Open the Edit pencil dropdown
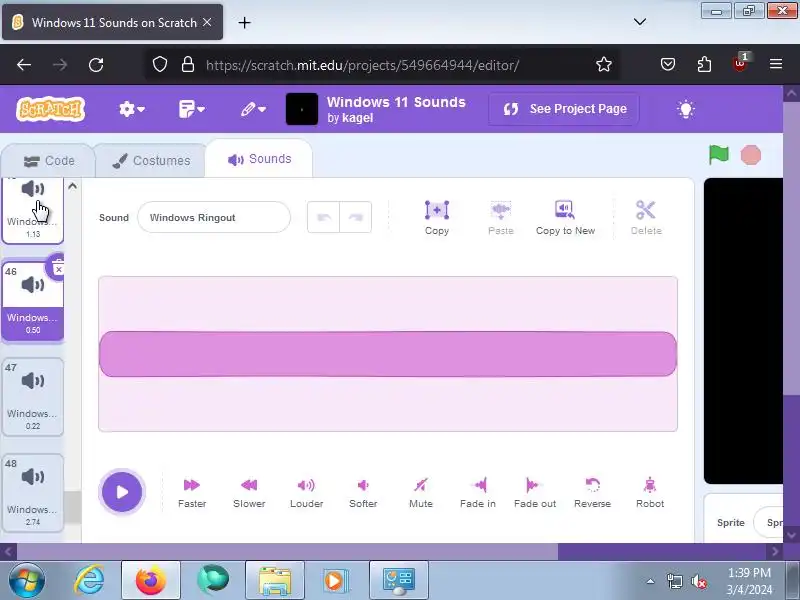The width and height of the screenshot is (800, 600). click(253, 109)
